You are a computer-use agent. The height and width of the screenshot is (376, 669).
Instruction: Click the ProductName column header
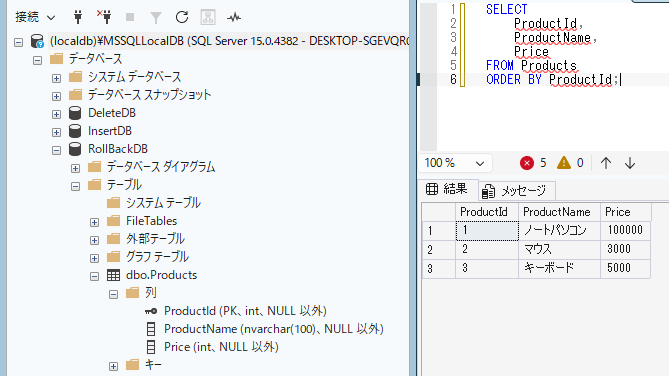click(559, 212)
